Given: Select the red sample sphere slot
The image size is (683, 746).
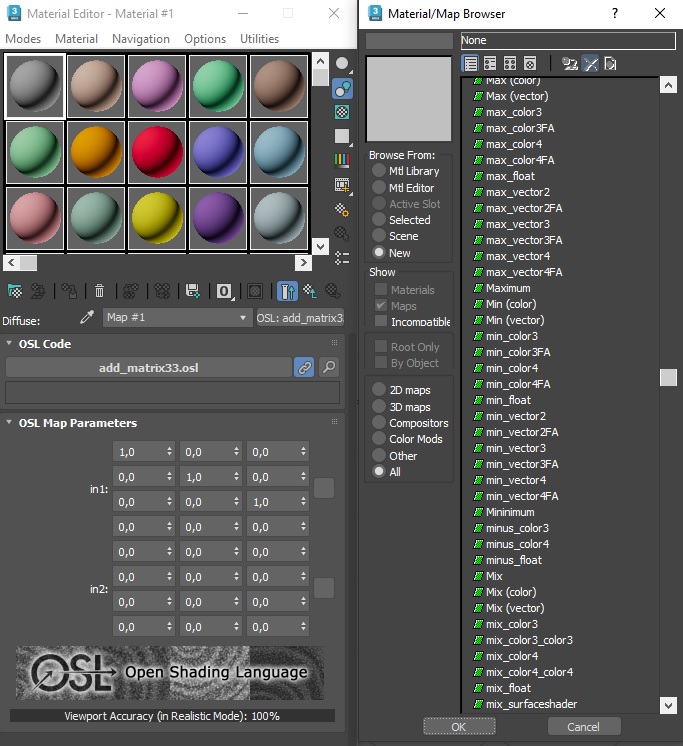Looking at the screenshot, I should [x=157, y=152].
